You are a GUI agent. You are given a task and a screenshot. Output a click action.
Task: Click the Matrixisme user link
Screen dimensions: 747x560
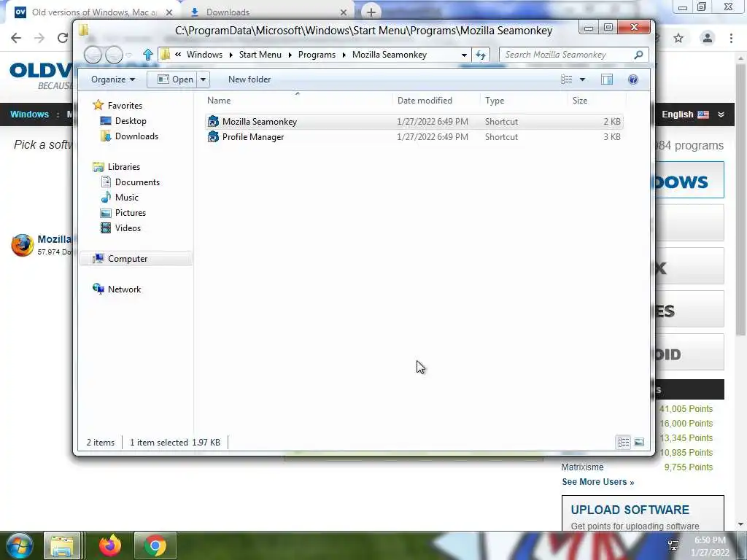[x=582, y=467]
